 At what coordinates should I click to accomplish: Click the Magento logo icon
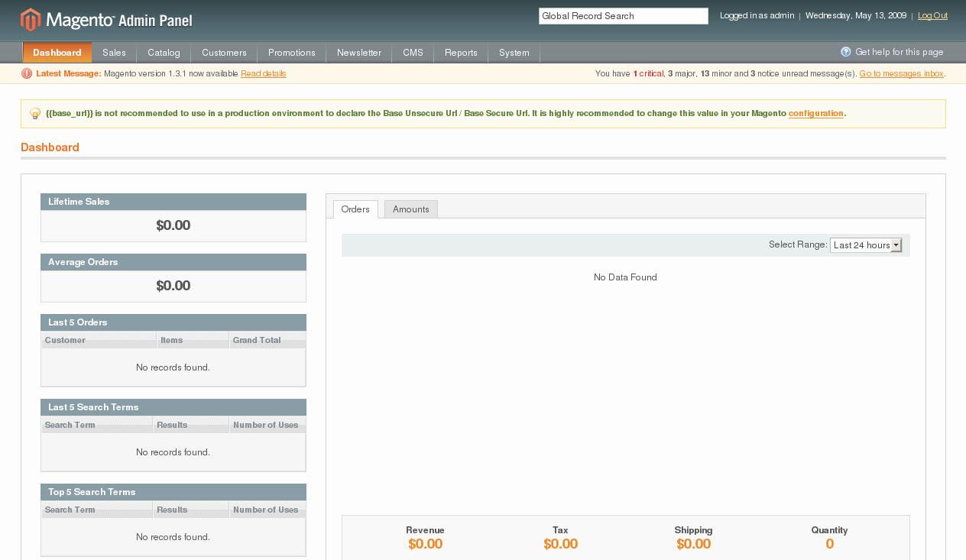click(x=31, y=19)
